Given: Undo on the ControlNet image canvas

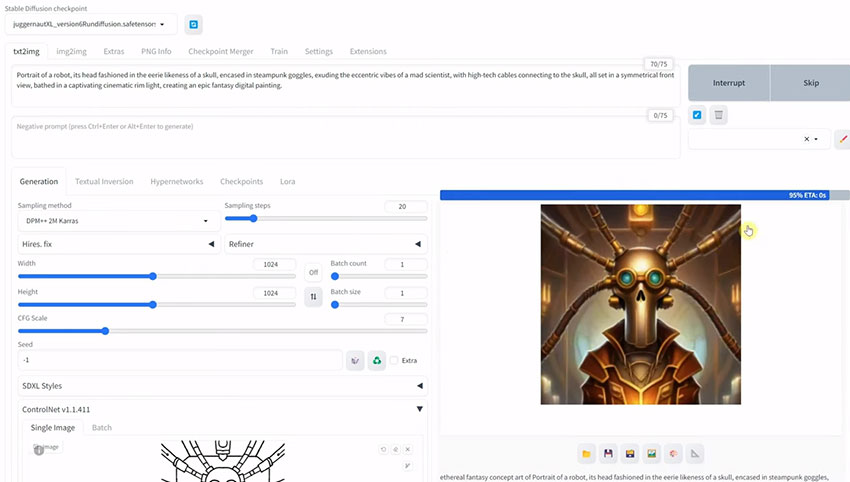Looking at the screenshot, I should click(383, 449).
